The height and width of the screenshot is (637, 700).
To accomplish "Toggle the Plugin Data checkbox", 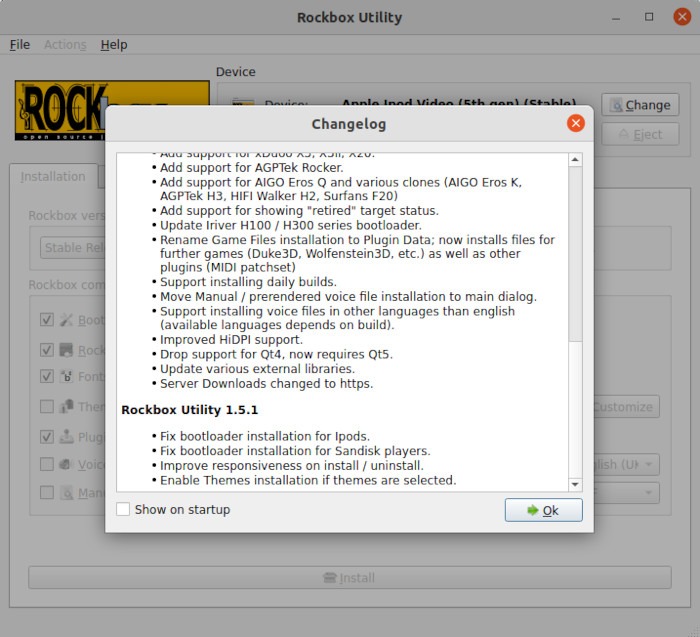I will click(x=47, y=437).
